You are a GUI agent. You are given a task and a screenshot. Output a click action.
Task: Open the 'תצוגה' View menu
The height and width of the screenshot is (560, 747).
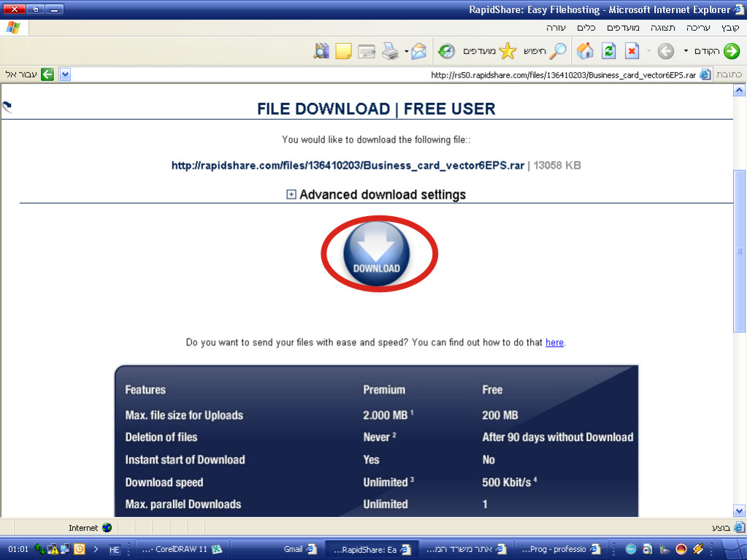pos(663,28)
